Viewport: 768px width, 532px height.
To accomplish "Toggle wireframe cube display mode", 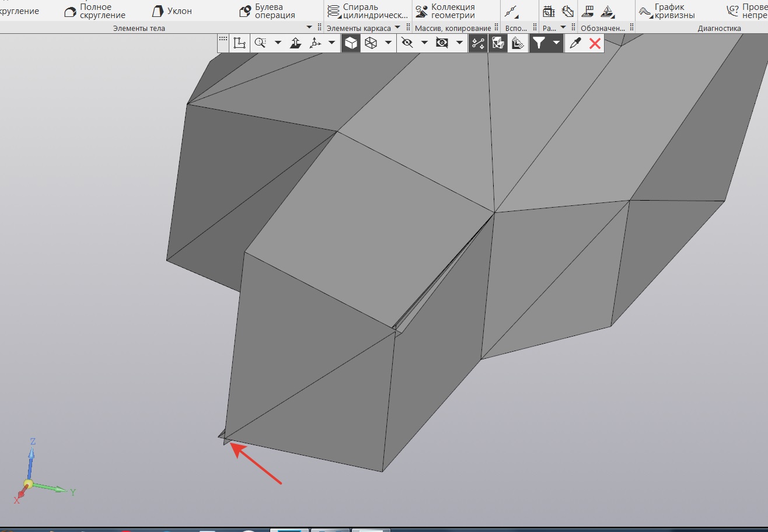I will point(371,43).
